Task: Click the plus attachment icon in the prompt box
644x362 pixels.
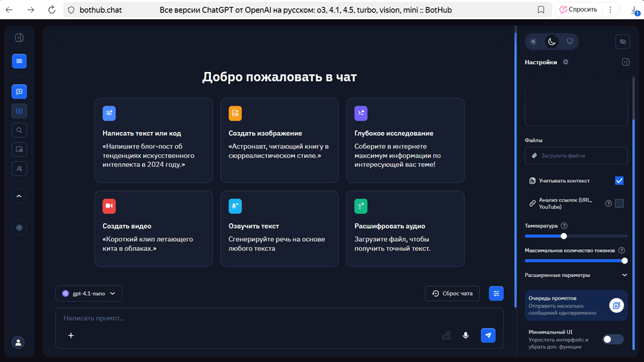Action: [71, 336]
